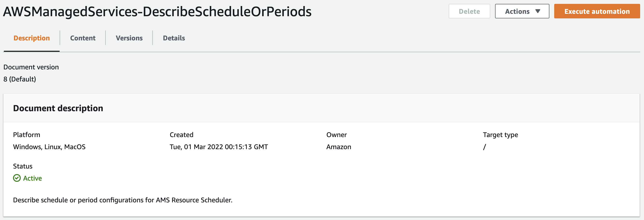Click the Owner value Amazon

(338, 147)
